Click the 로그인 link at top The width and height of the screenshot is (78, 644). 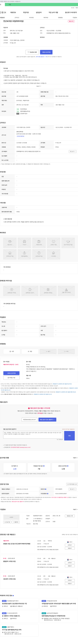[73, 8]
